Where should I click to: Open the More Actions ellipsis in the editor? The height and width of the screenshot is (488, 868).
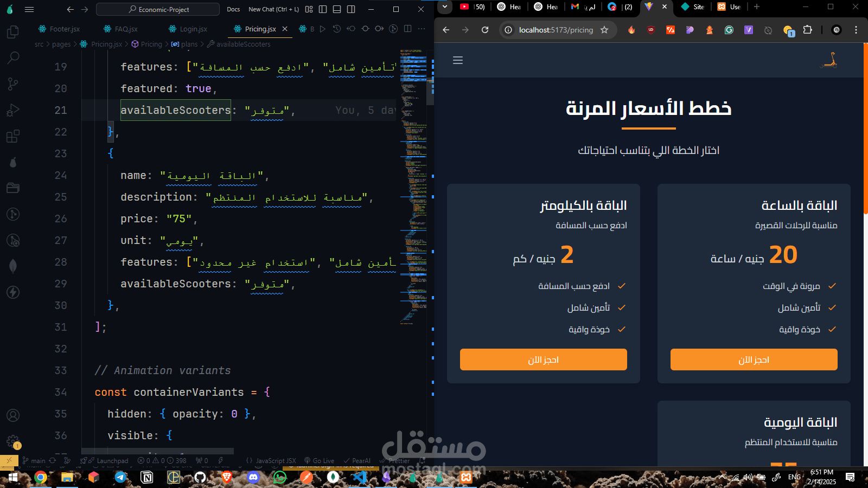pyautogui.click(x=422, y=29)
